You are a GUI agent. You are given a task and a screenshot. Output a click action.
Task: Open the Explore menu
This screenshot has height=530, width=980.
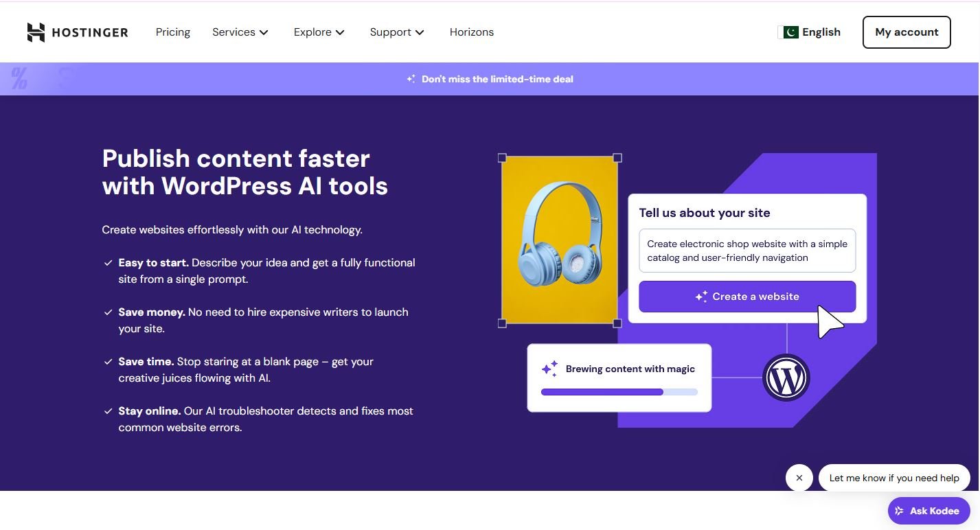[x=319, y=32]
